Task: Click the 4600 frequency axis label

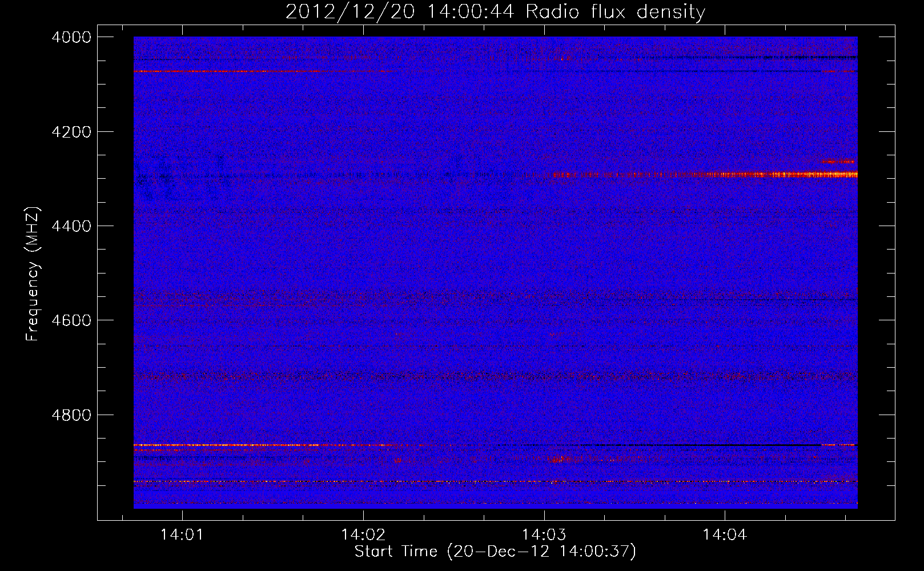Action: pos(71,320)
